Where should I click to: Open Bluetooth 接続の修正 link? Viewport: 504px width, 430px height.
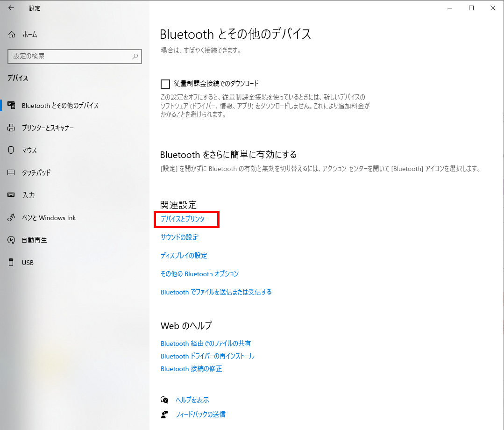click(x=191, y=369)
